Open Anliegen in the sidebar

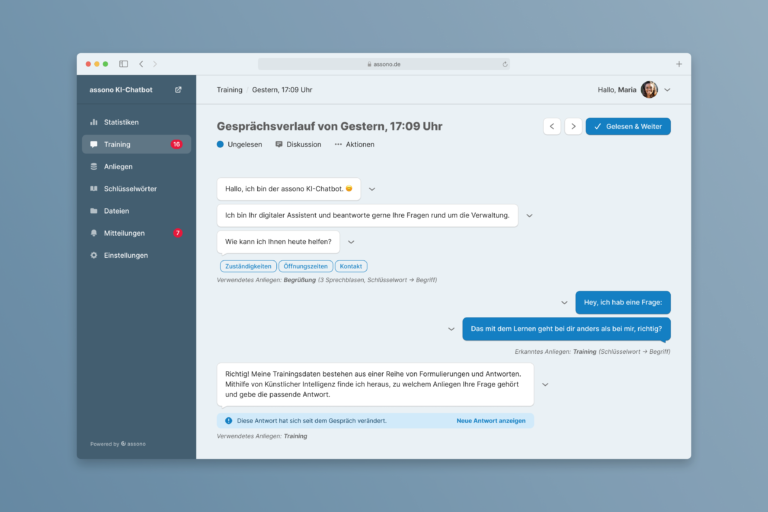coord(136,167)
